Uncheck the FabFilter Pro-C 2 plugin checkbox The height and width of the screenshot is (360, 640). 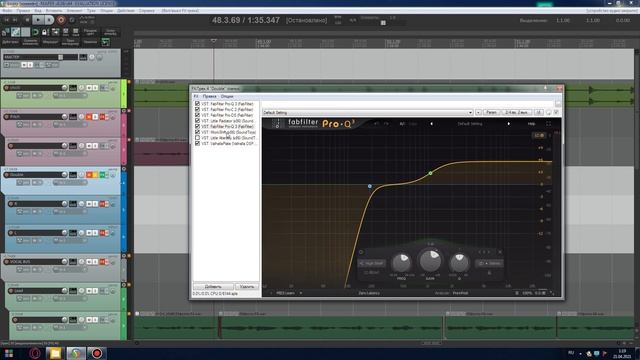tap(198, 109)
